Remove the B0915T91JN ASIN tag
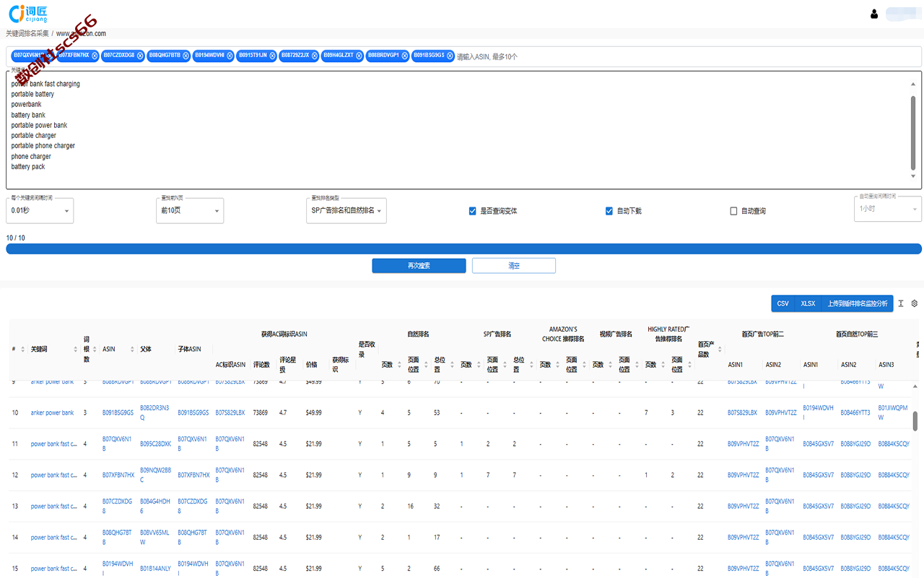Viewport: 924px width, 578px height. pos(272,56)
